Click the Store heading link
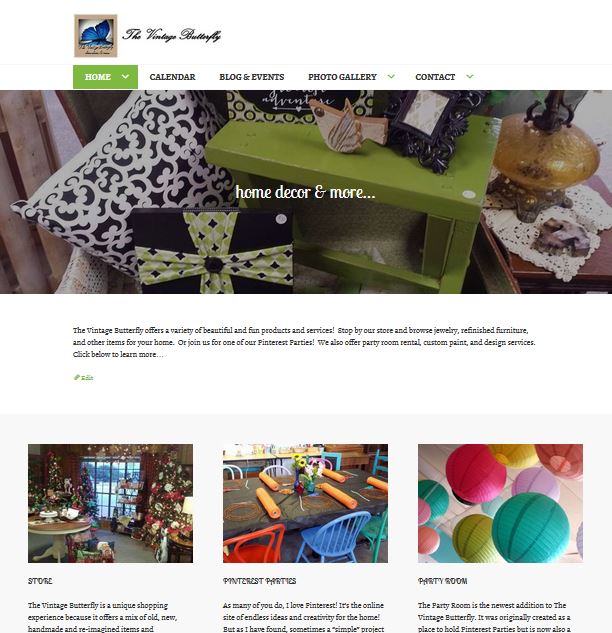 [40, 581]
